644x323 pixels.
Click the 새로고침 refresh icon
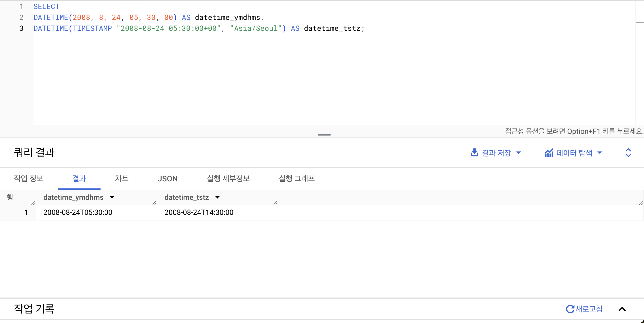click(570, 309)
